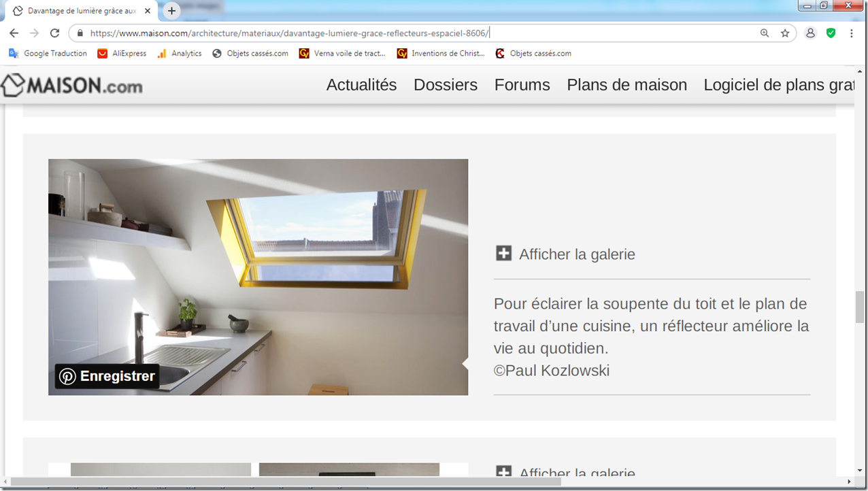
Task: Open a new tab with the plus button
Action: pyautogui.click(x=171, y=11)
